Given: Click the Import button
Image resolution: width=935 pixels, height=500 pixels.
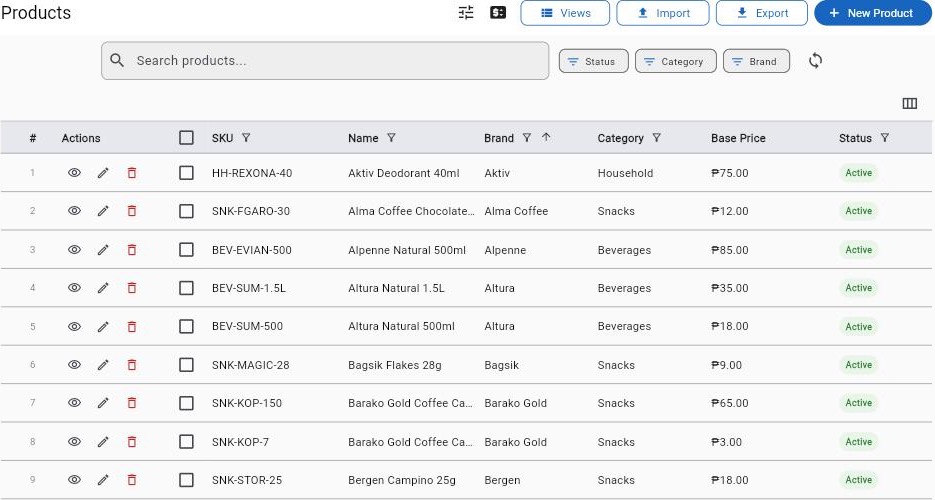Looking at the screenshot, I should coord(663,13).
